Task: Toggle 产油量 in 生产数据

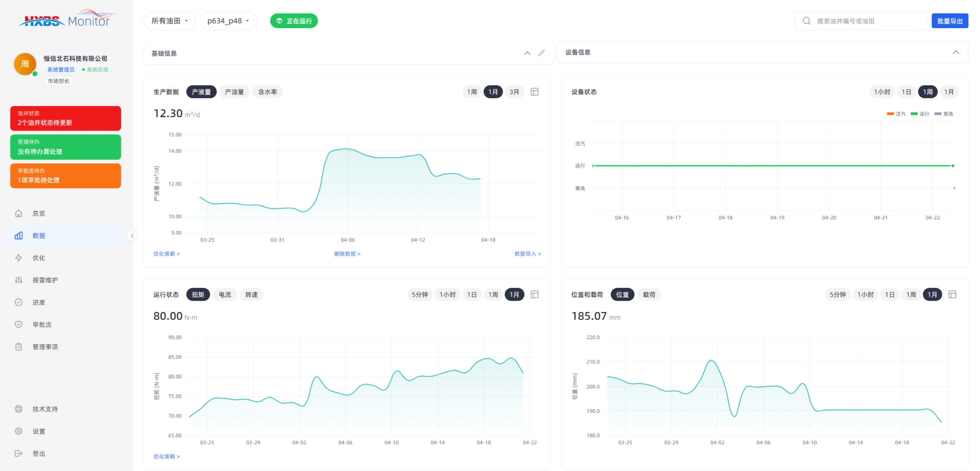Action: click(234, 92)
